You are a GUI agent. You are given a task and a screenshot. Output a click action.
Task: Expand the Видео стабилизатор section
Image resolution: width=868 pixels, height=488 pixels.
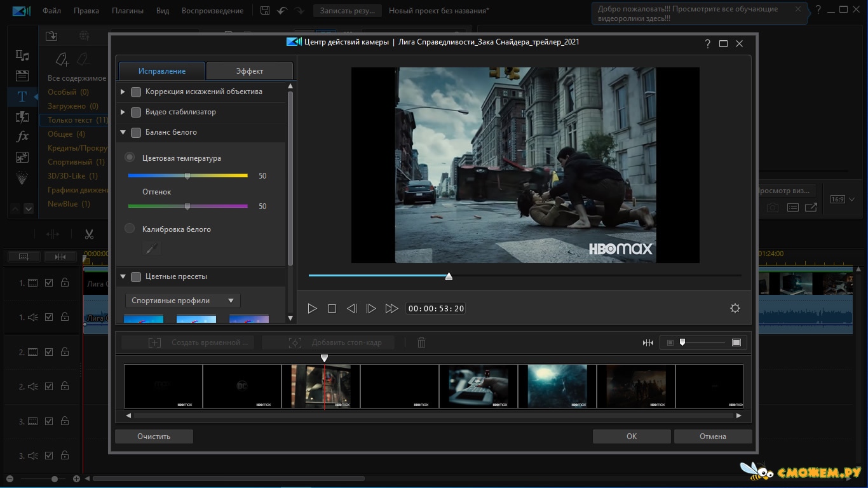tap(123, 112)
